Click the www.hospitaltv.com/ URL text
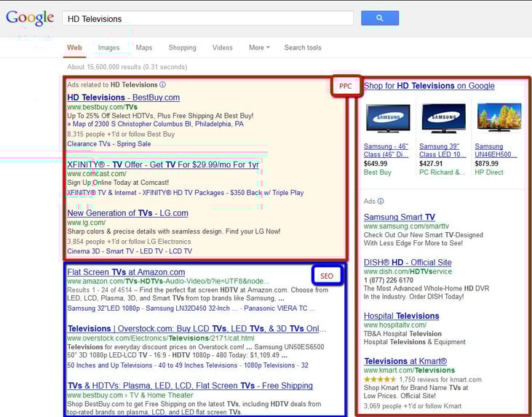 click(x=395, y=325)
